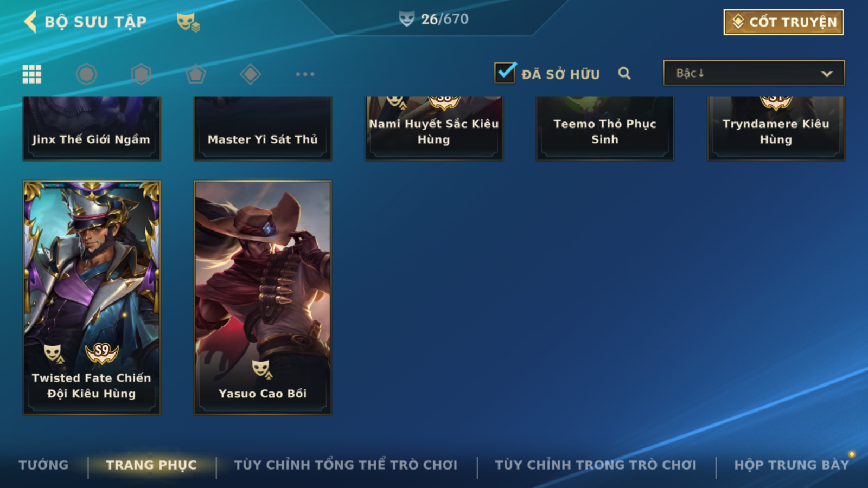The image size is (868, 488).
Task: Uncheck the Đã Sở Hữu checkbox
Action: [505, 72]
